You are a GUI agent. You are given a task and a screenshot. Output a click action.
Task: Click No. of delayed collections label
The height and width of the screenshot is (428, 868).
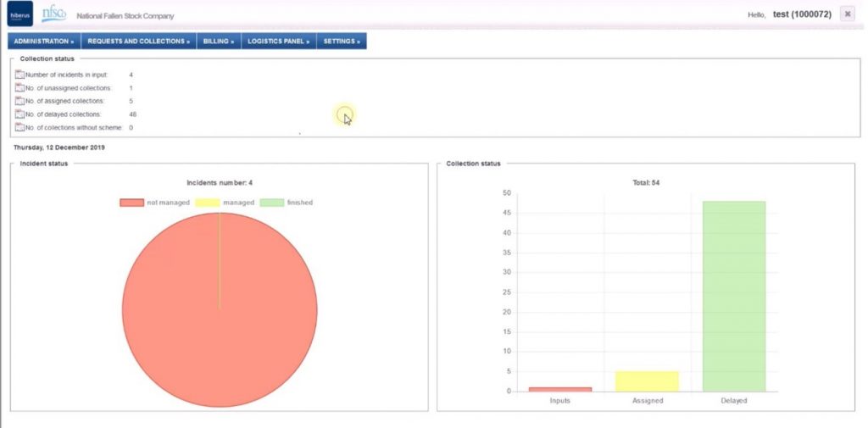pos(64,114)
